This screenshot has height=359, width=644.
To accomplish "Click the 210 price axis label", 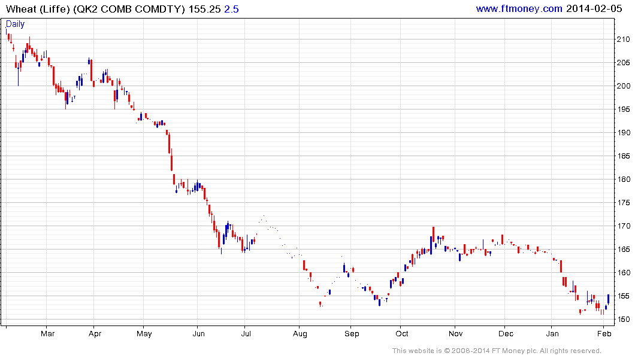I will point(623,39).
